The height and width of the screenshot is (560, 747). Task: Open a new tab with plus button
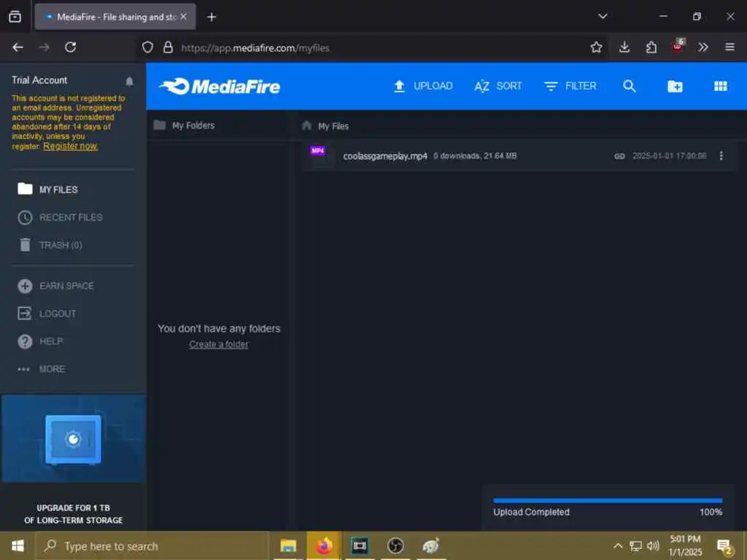click(212, 17)
